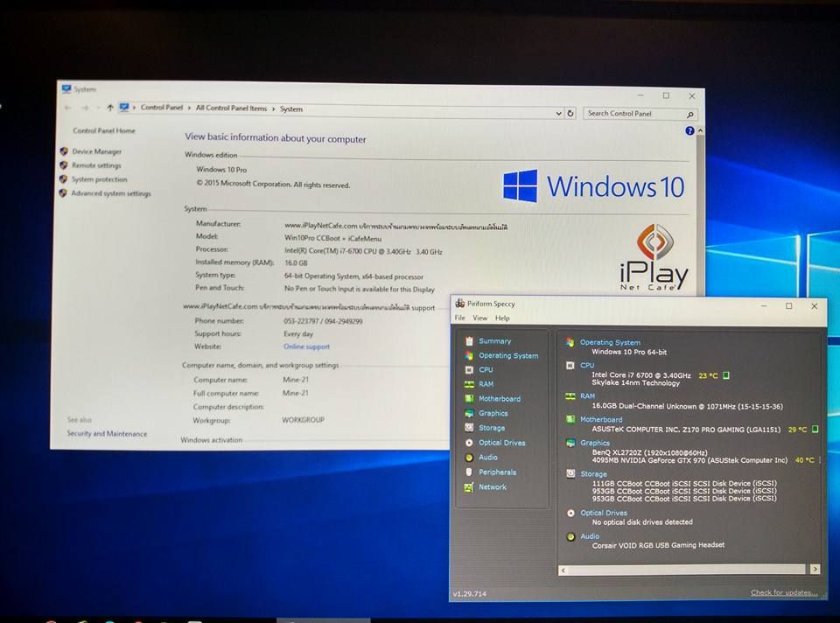Click the Operating System heading in Speccy summary
Image resolution: width=840 pixels, height=623 pixels.
pos(610,342)
